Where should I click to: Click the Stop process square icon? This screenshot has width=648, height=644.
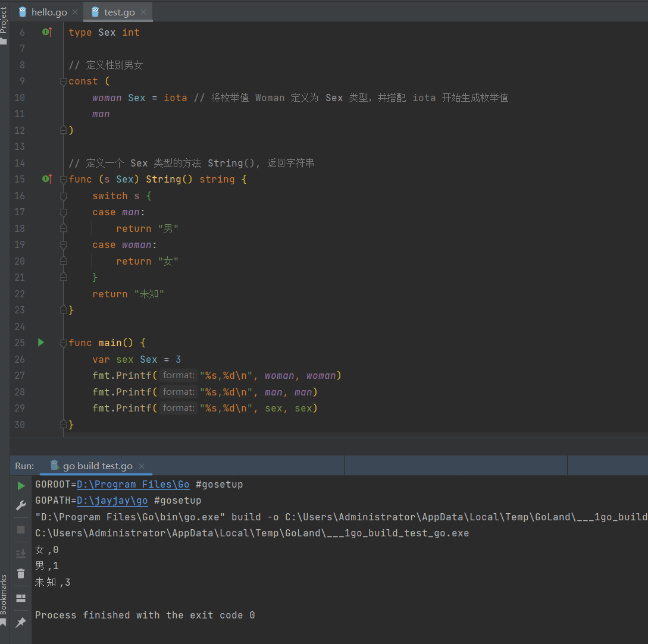click(21, 529)
